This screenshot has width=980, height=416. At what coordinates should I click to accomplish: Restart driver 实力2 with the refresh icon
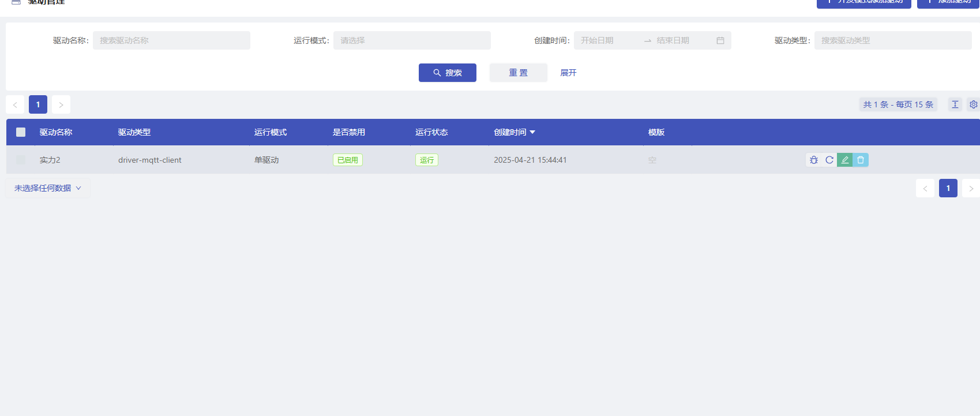829,160
